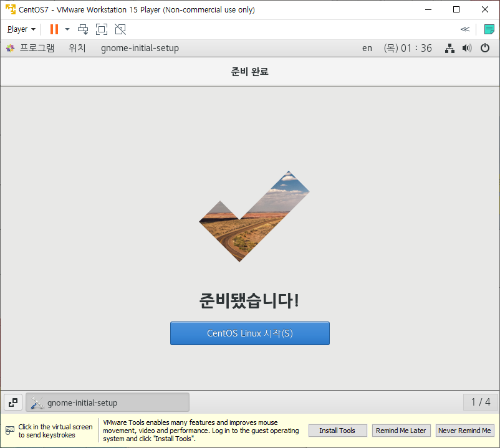Collapse the toolbar with the double-chevron icon
Viewport: 500px width, 448px height.
(465, 29)
